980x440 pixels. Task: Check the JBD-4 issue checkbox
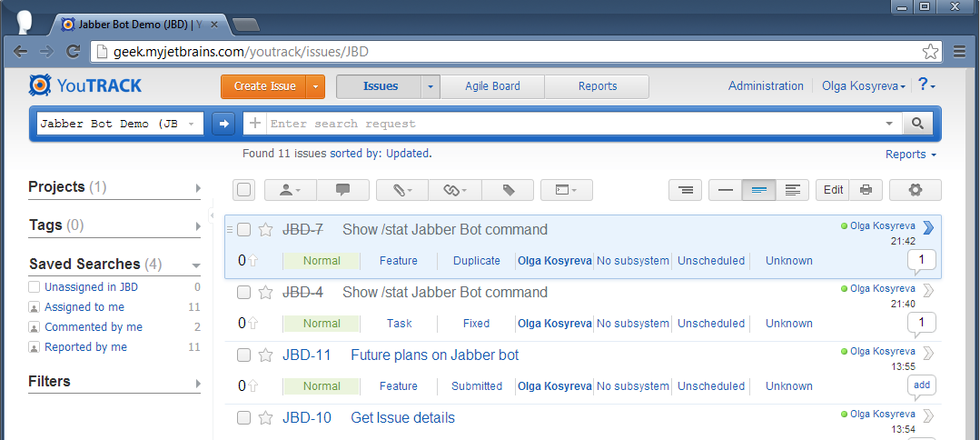click(243, 293)
